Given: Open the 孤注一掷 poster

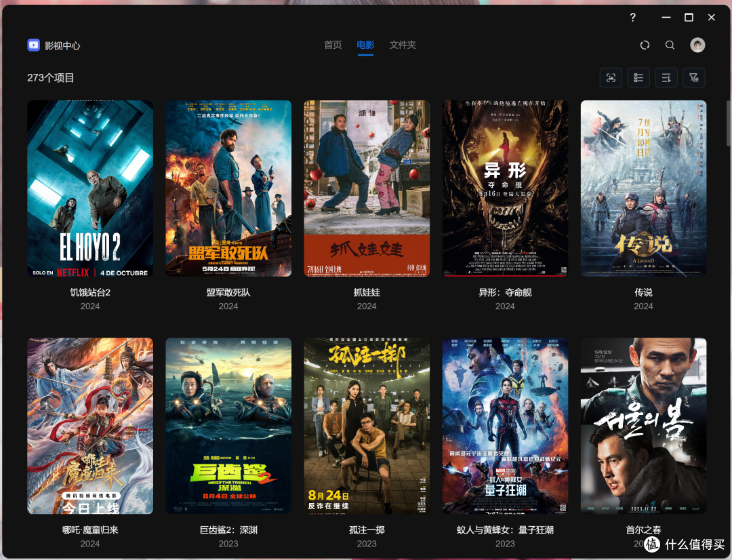Looking at the screenshot, I should click(367, 426).
